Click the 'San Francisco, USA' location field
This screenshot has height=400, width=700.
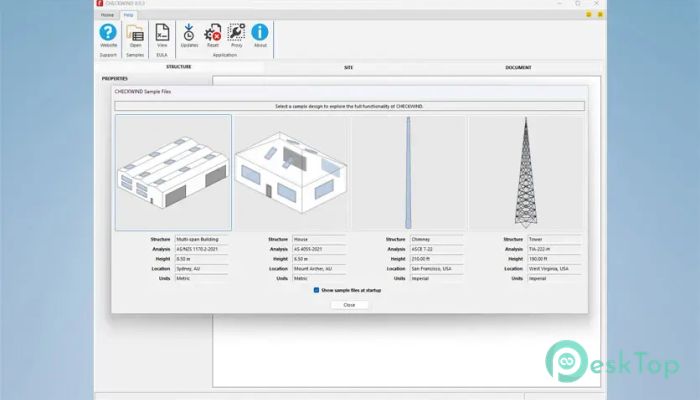(437, 269)
